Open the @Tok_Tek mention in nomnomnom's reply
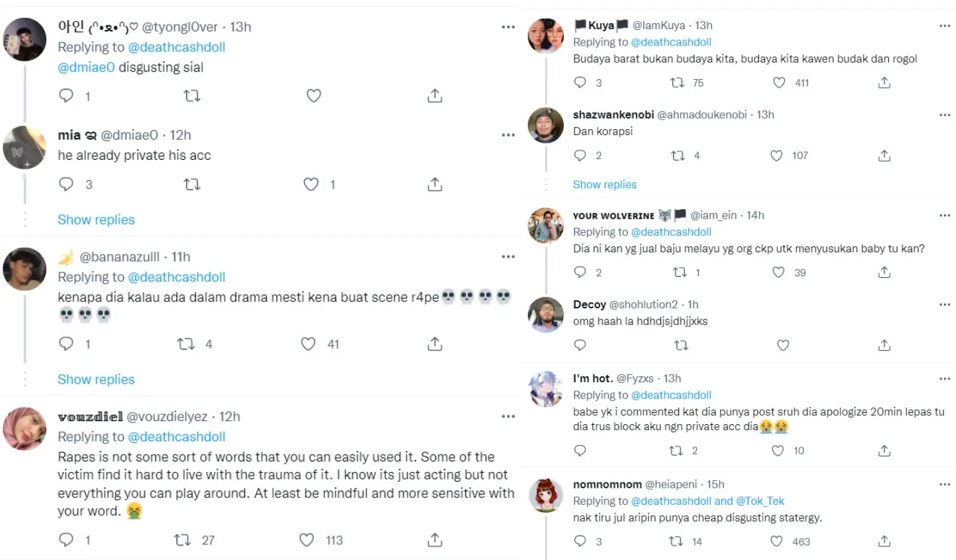The image size is (956, 560). pyautogui.click(x=760, y=501)
